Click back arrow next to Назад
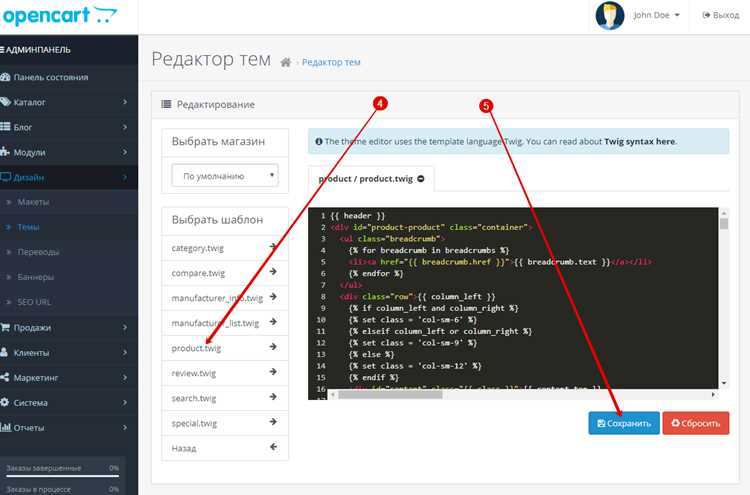Viewport: 750px width, 495px height. click(x=273, y=447)
